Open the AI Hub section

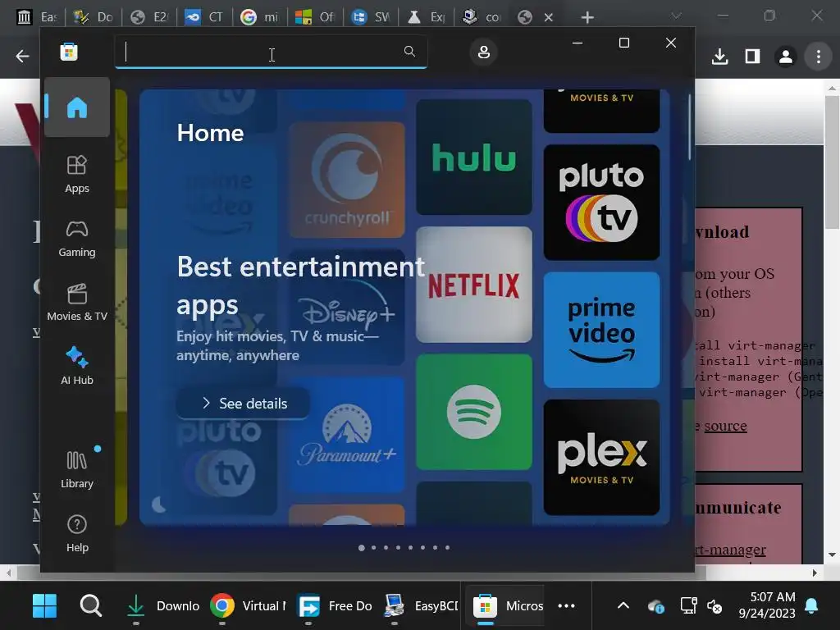[x=77, y=366]
